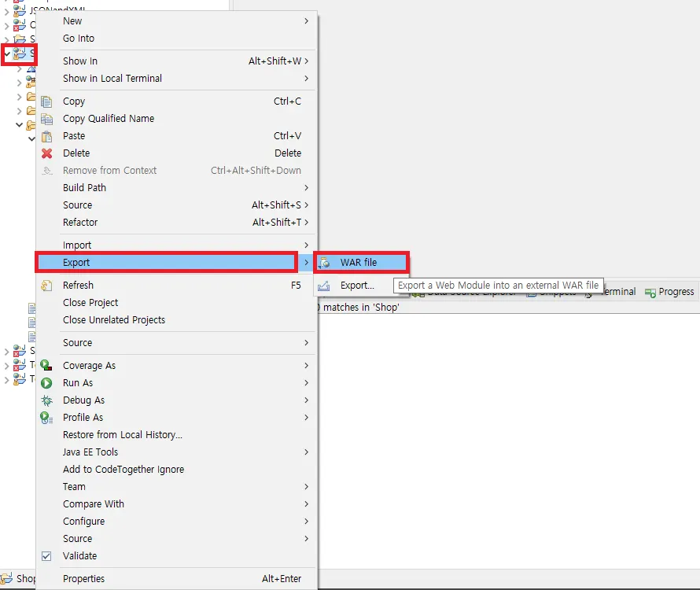Click the Shop project icon in status bar

click(6, 579)
